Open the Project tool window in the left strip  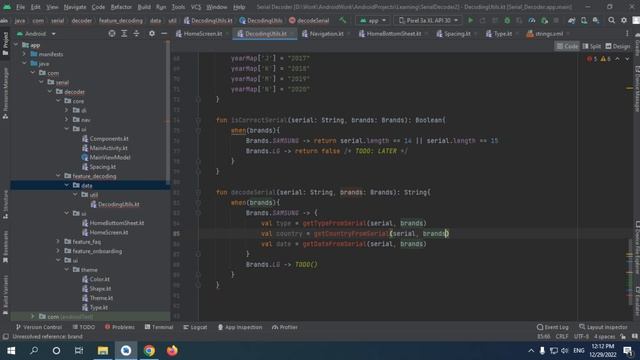(x=5, y=44)
